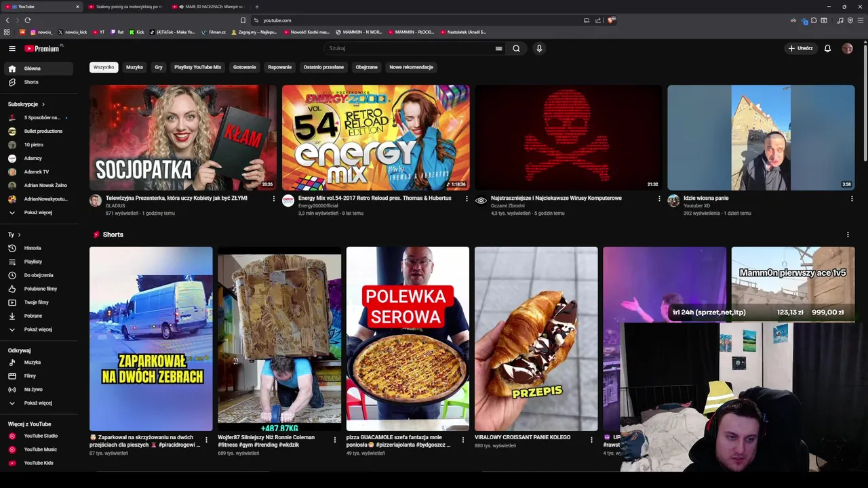Screen dimensions: 868x488
Task: Click the Utwórz create button
Action: [x=800, y=48]
